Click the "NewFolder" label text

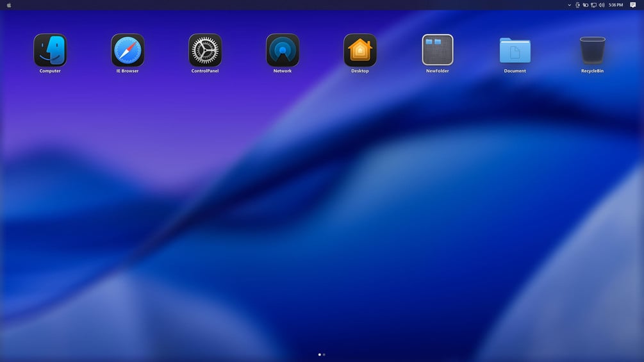pos(438,71)
